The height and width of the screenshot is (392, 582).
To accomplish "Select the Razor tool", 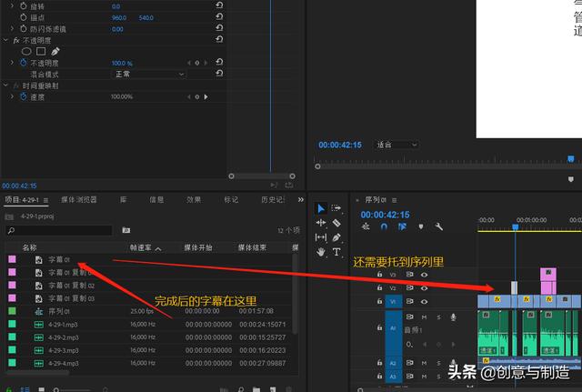I will click(336, 223).
